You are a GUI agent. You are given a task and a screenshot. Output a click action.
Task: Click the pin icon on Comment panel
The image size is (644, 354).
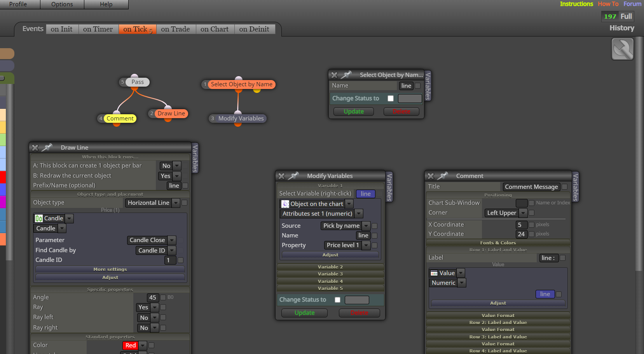point(443,176)
